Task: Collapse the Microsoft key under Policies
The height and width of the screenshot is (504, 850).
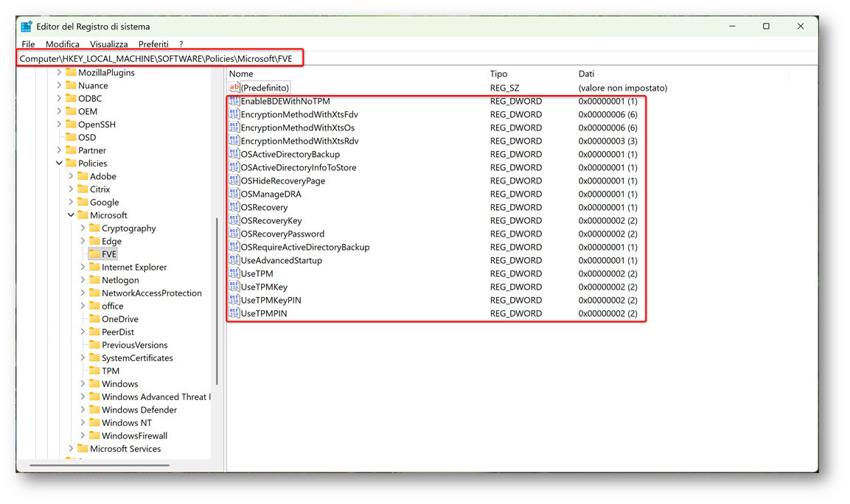Action: click(71, 215)
